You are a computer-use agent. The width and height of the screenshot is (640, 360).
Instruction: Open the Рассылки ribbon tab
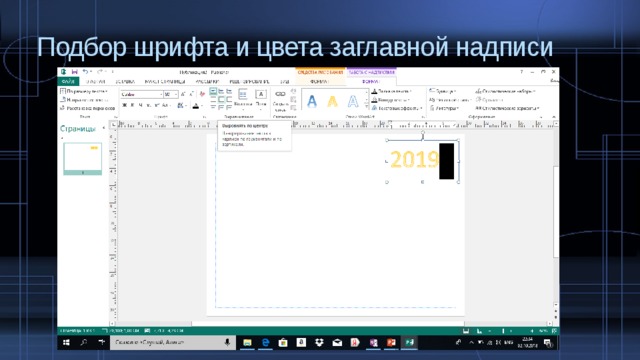[x=207, y=82]
